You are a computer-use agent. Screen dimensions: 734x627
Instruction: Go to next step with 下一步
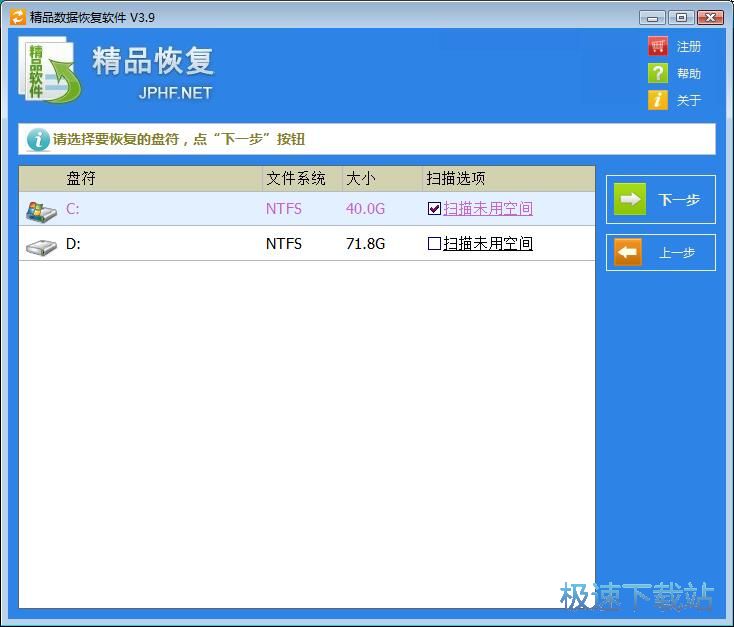661,199
